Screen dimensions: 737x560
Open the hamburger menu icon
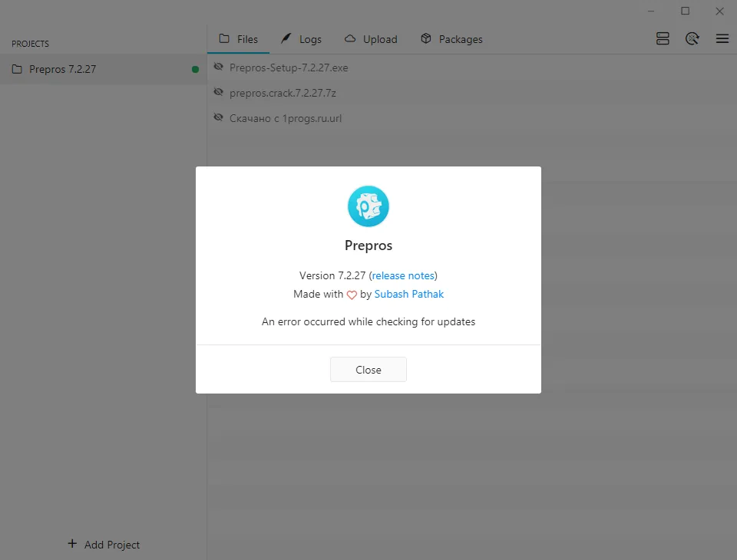point(722,38)
